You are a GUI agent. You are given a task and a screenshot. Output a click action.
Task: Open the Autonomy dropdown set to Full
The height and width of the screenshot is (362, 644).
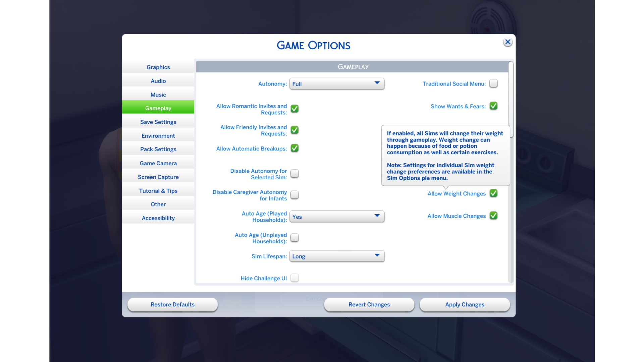coord(337,84)
